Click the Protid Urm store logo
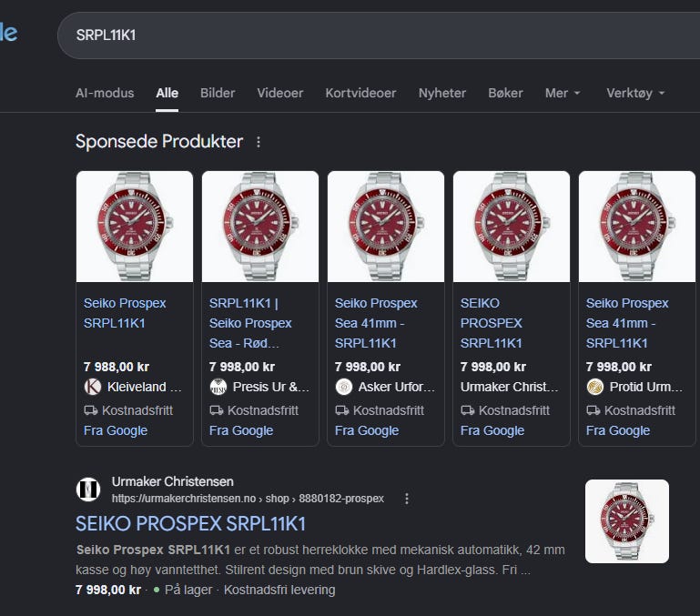 tap(595, 387)
